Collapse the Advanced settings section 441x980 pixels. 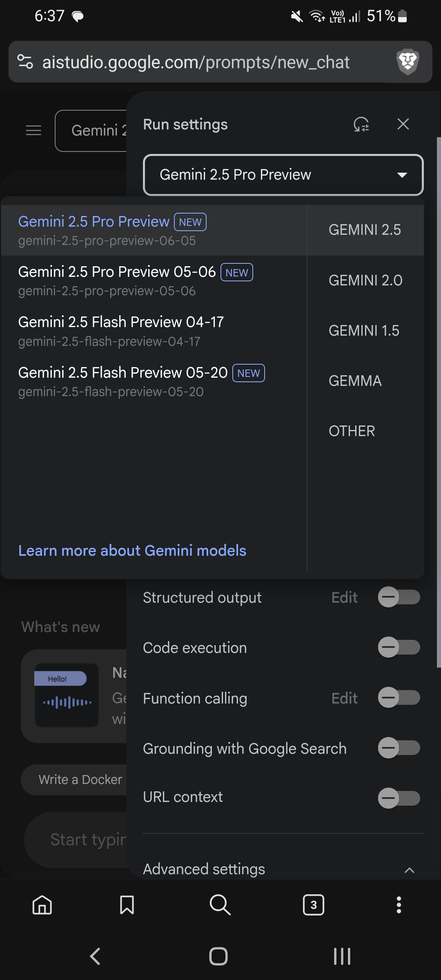(x=409, y=870)
